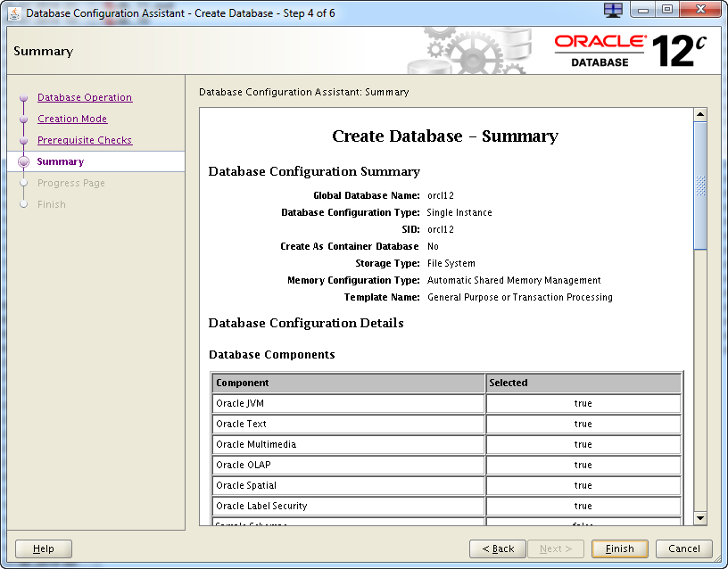Click the summary pane vertical scrollbar thumb
Screen dimensions: 728x569
click(700, 186)
